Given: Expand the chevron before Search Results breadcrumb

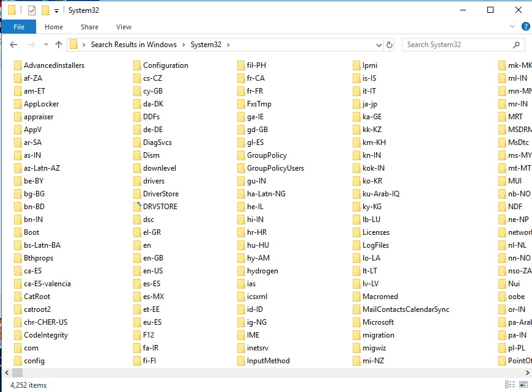Looking at the screenshot, I should pyautogui.click(x=83, y=45).
